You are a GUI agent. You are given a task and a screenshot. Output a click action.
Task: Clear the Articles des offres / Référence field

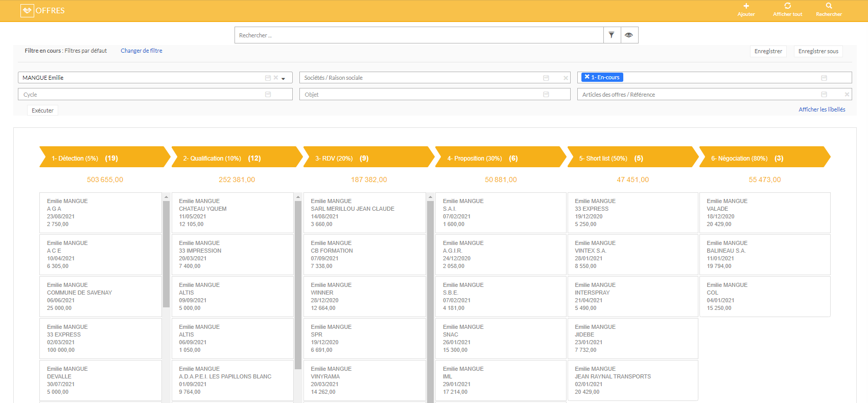pos(847,95)
